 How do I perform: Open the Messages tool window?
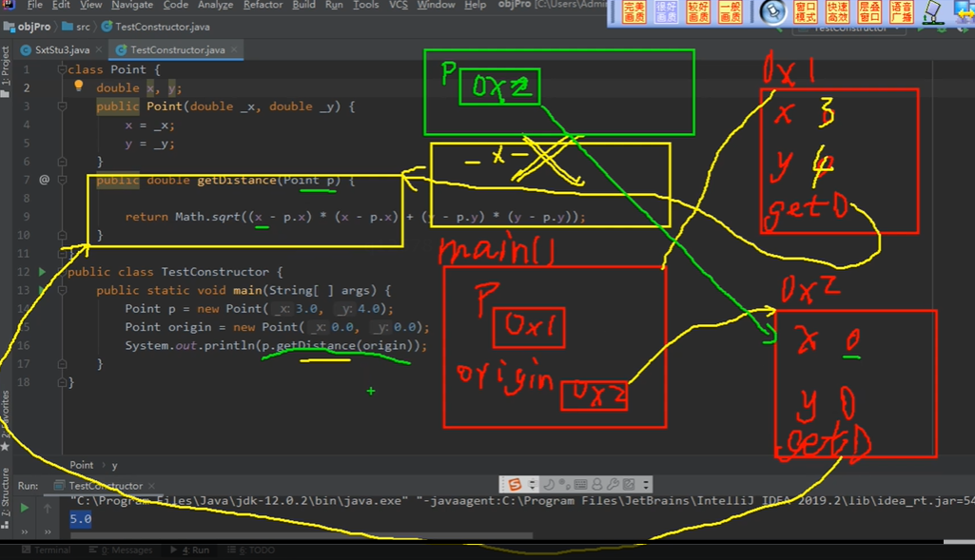121,550
